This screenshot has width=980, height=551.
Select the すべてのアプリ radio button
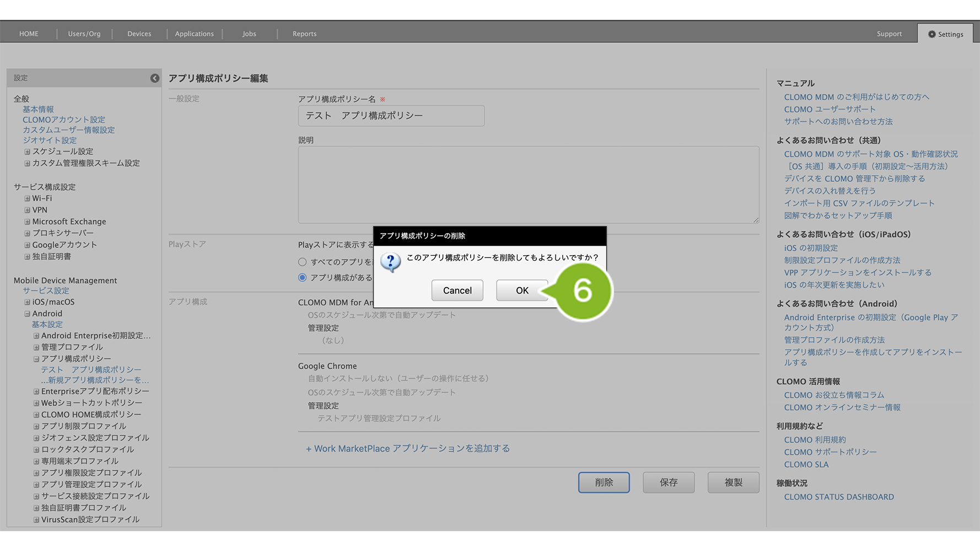point(302,262)
